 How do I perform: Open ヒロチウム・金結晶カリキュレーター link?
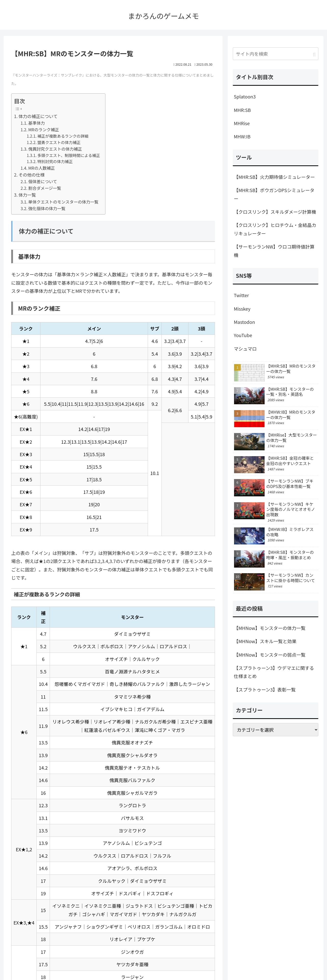pyautogui.click(x=275, y=229)
